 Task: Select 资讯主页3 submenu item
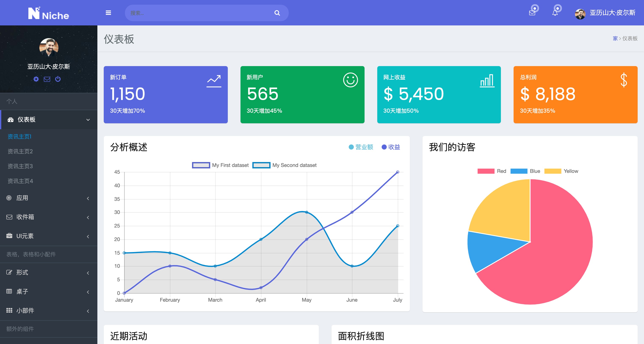click(20, 166)
